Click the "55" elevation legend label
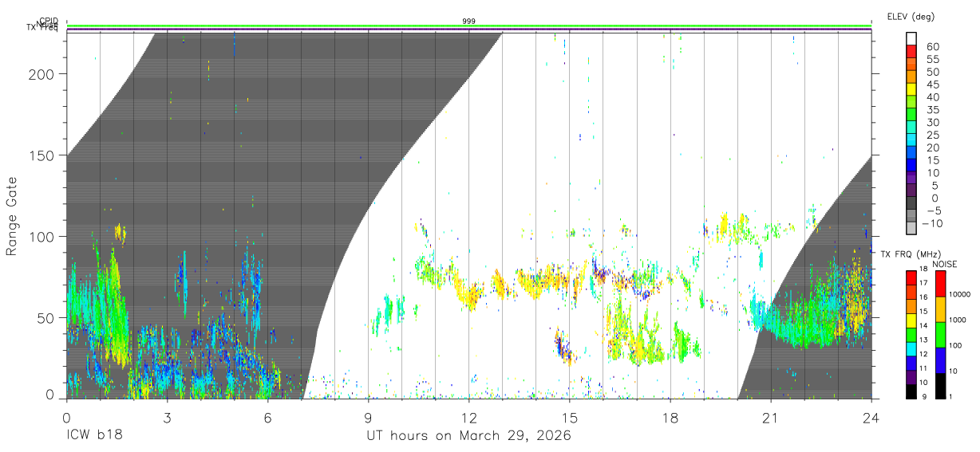 [x=933, y=60]
